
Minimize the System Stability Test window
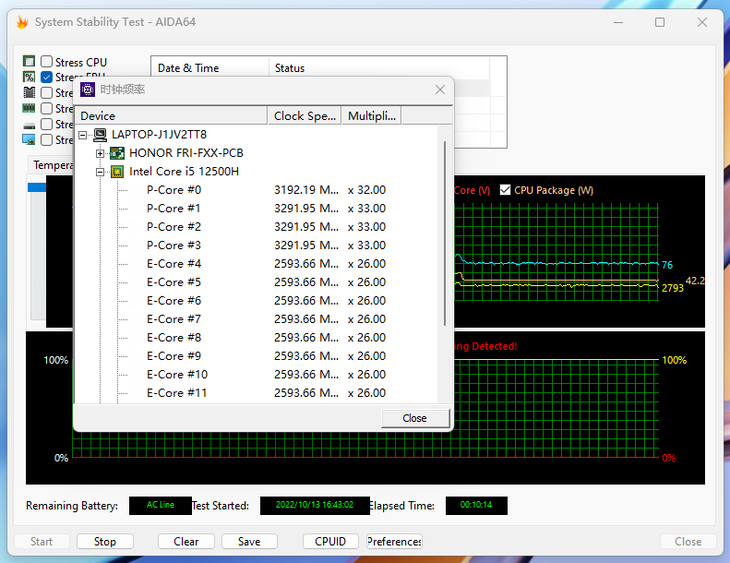pyautogui.click(x=618, y=22)
